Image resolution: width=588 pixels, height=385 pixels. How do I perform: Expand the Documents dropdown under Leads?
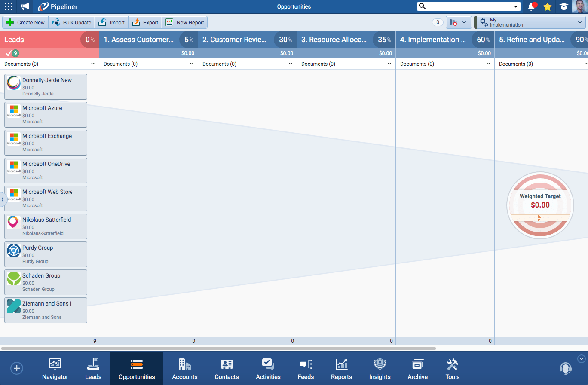click(93, 64)
